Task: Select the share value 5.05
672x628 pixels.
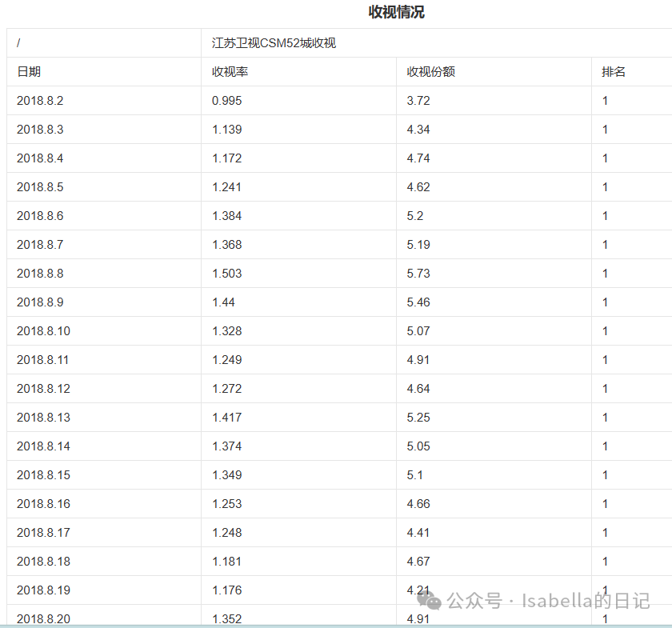Action: [418, 446]
